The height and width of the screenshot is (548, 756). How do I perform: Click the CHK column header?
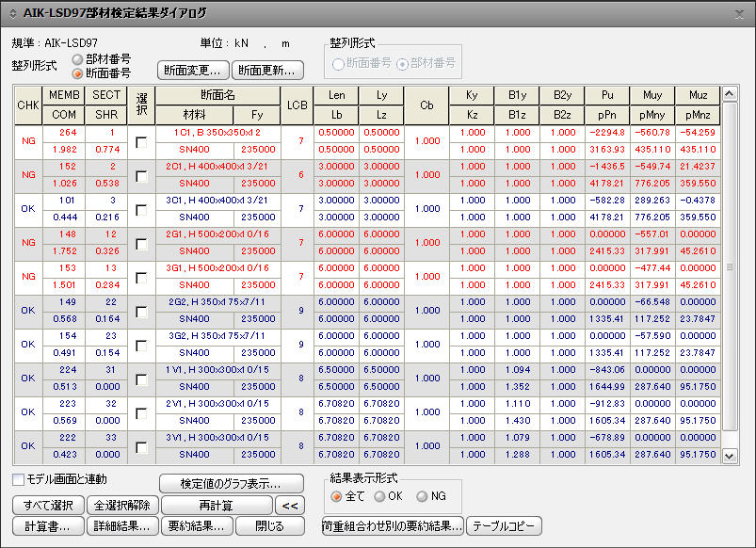(x=28, y=105)
